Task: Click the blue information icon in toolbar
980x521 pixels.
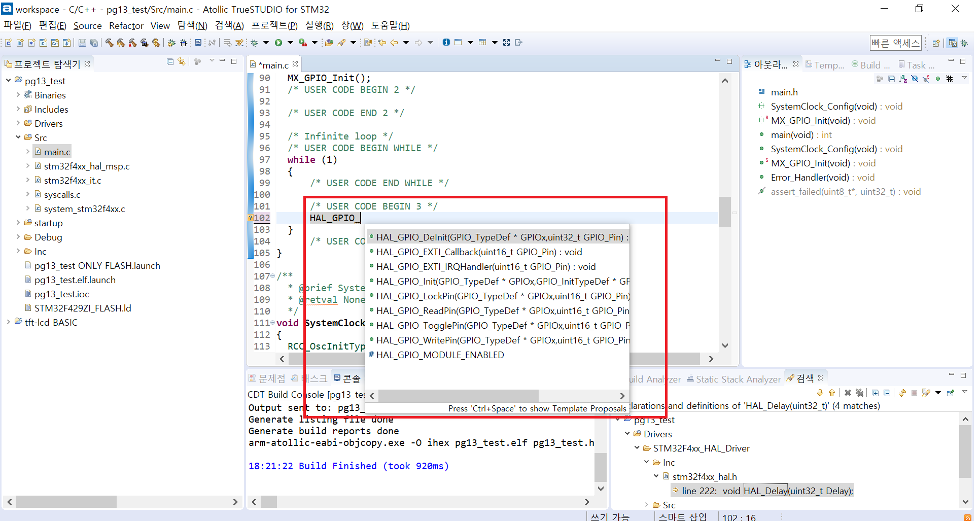Action: click(446, 43)
